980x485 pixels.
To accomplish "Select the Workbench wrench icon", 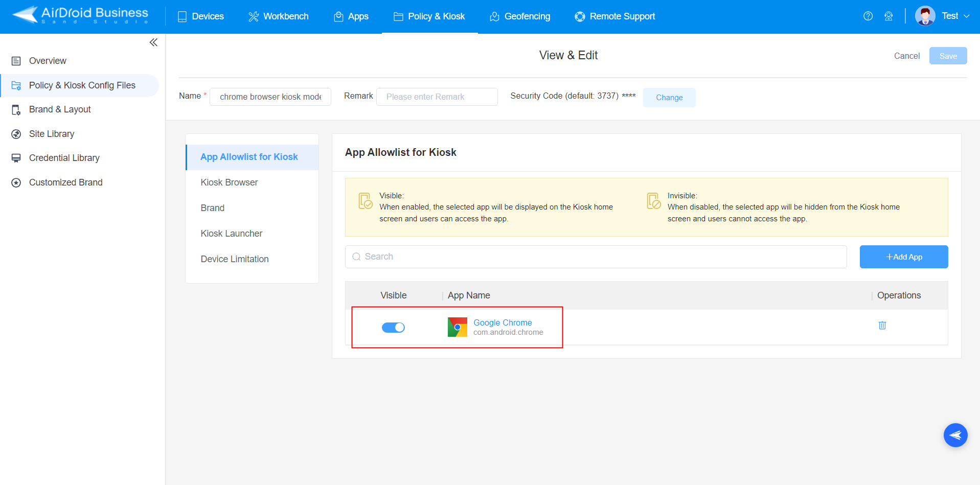I will pyautogui.click(x=253, y=16).
